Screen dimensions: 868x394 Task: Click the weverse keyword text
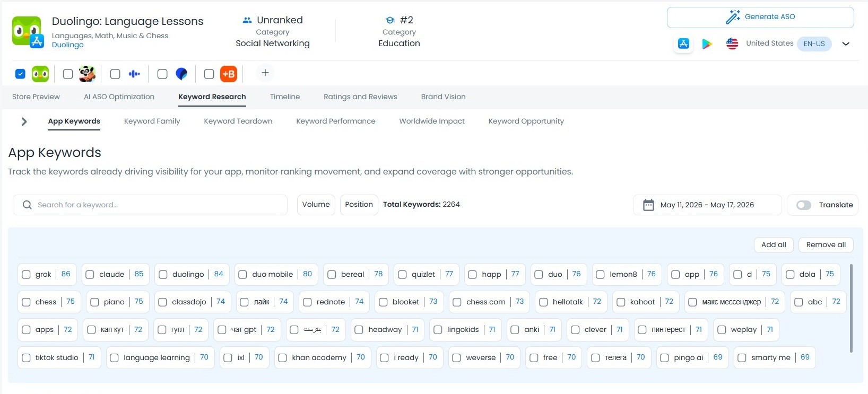coord(481,357)
